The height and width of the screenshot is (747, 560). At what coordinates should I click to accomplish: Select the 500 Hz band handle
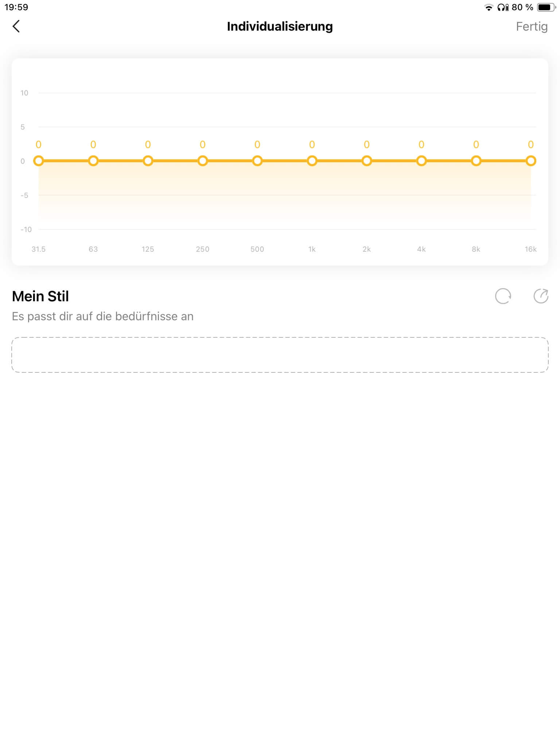click(x=257, y=161)
